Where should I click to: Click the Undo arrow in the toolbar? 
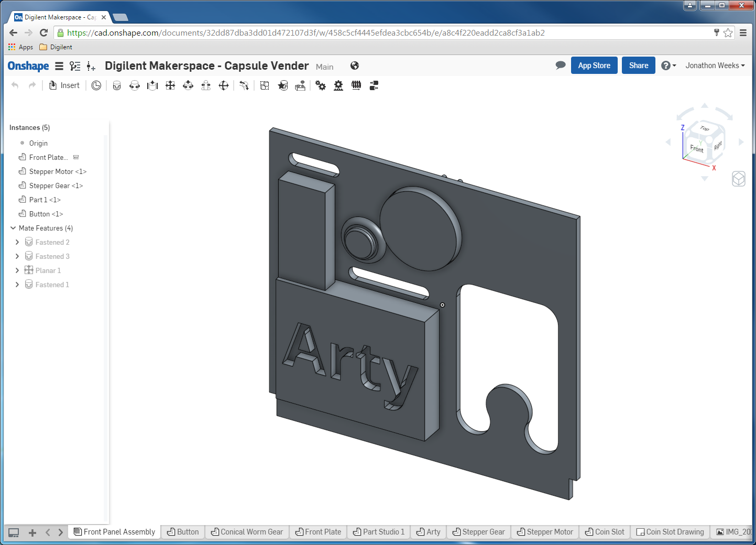pyautogui.click(x=15, y=85)
